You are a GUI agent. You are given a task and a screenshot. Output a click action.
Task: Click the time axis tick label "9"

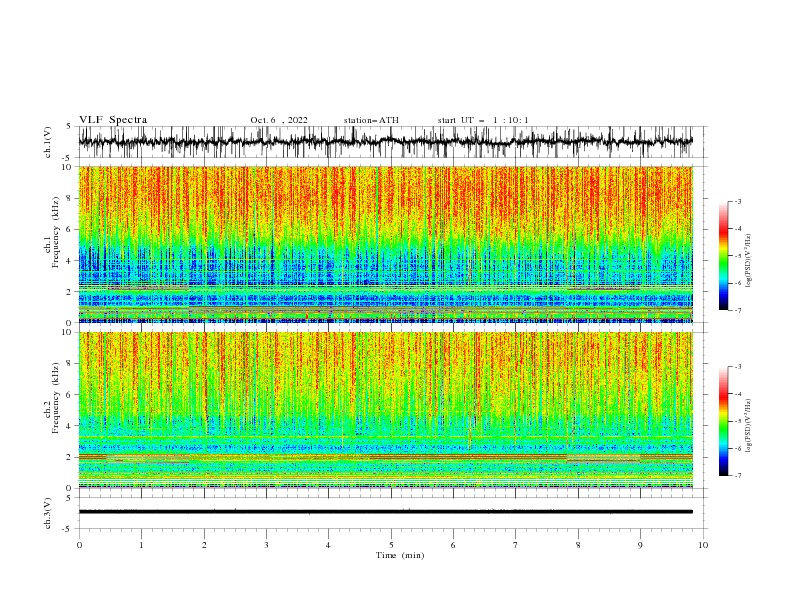[x=640, y=545]
